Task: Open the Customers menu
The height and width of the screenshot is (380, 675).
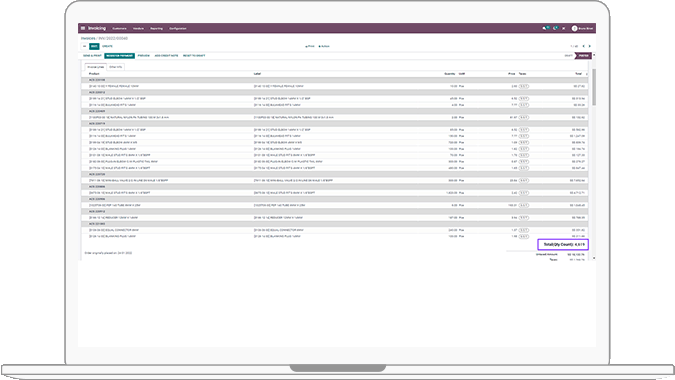Action: point(119,28)
